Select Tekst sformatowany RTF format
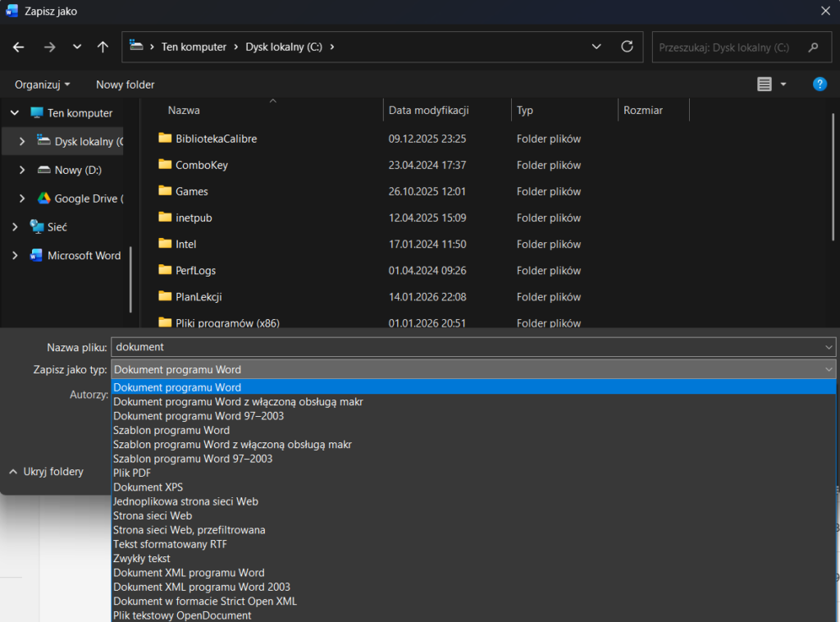 pos(169,544)
